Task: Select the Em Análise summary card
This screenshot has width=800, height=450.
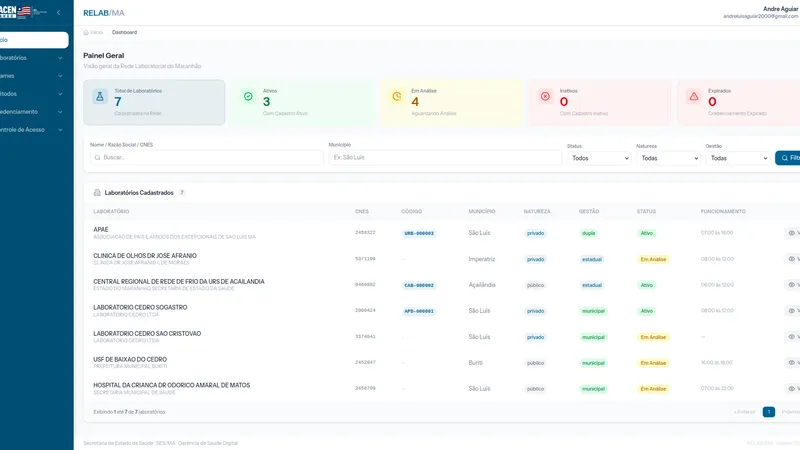Action: pyautogui.click(x=451, y=102)
